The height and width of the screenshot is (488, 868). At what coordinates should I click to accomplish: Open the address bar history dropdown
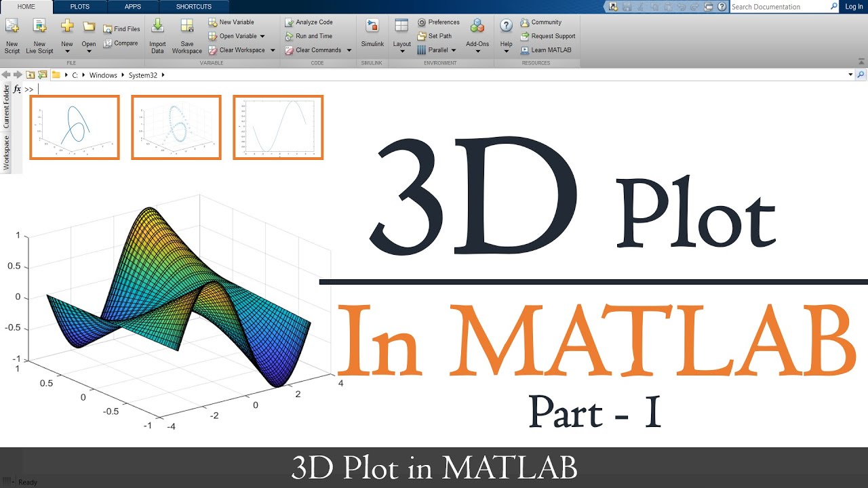coord(850,75)
